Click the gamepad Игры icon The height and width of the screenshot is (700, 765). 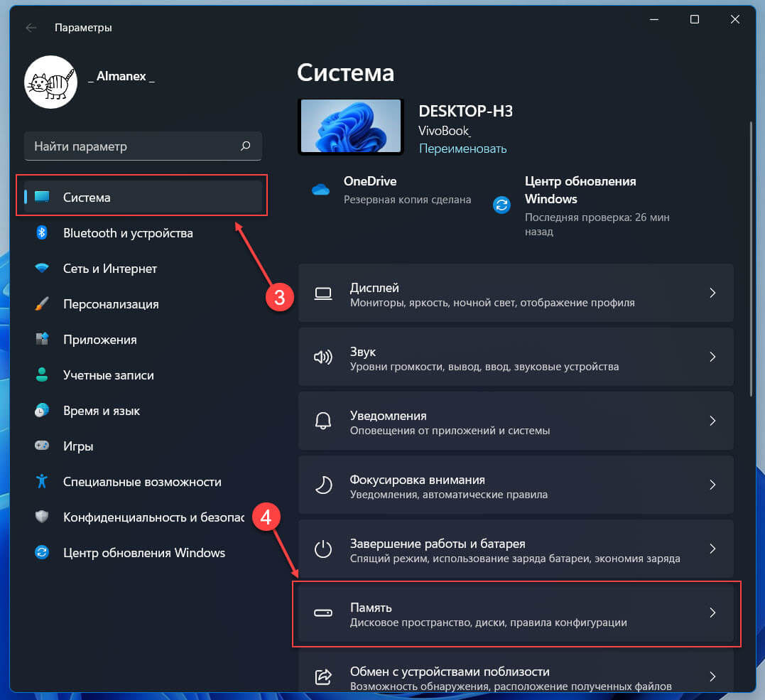[42, 445]
